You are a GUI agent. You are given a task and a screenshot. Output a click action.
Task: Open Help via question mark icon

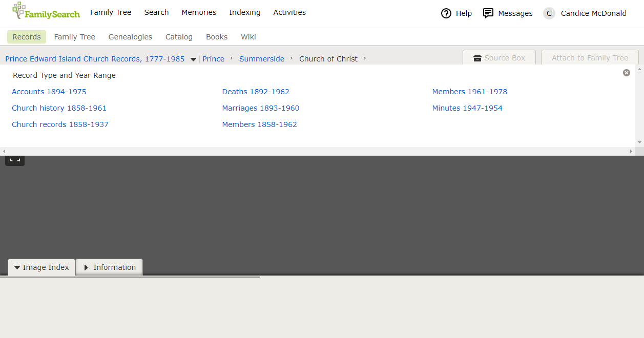446,13
